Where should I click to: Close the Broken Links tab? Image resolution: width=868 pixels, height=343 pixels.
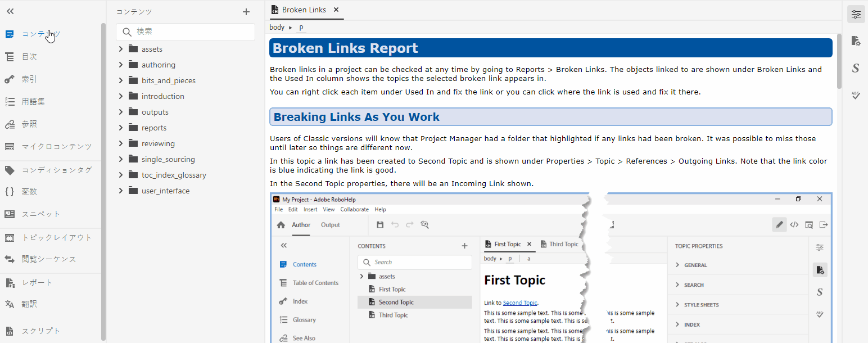336,10
